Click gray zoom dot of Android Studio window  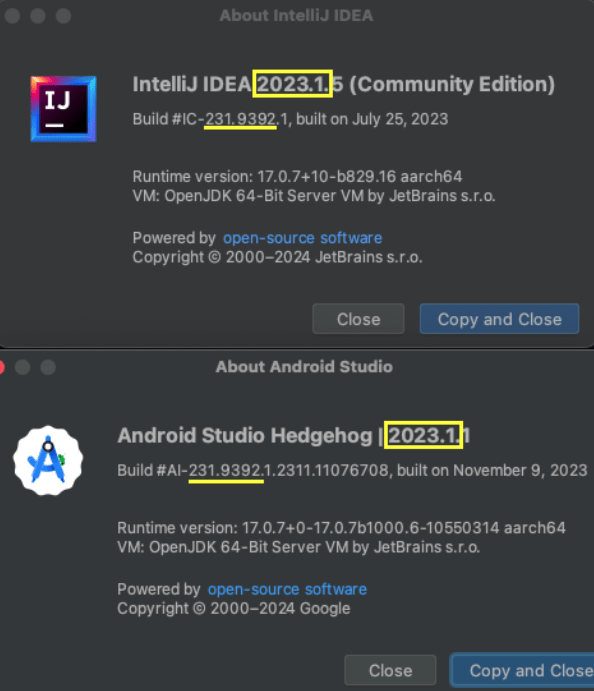(48, 367)
